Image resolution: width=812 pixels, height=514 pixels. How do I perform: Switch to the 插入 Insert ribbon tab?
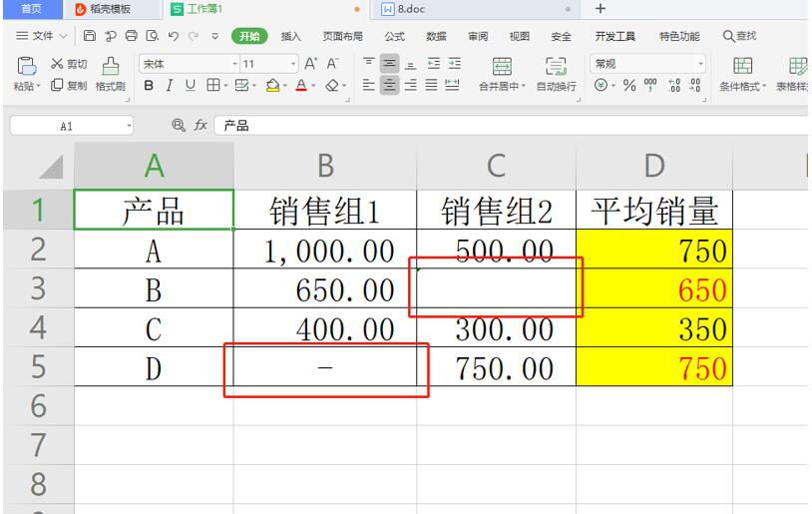point(290,36)
